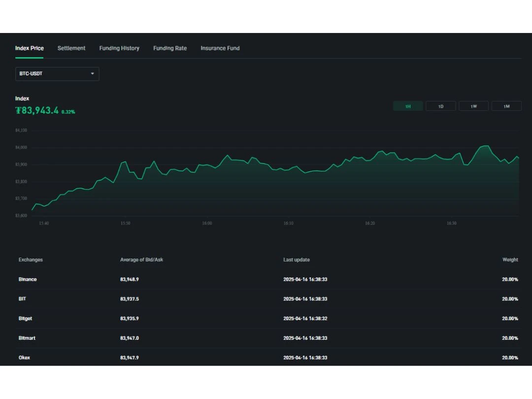
Task: Open the Funding History tab
Action: 119,48
